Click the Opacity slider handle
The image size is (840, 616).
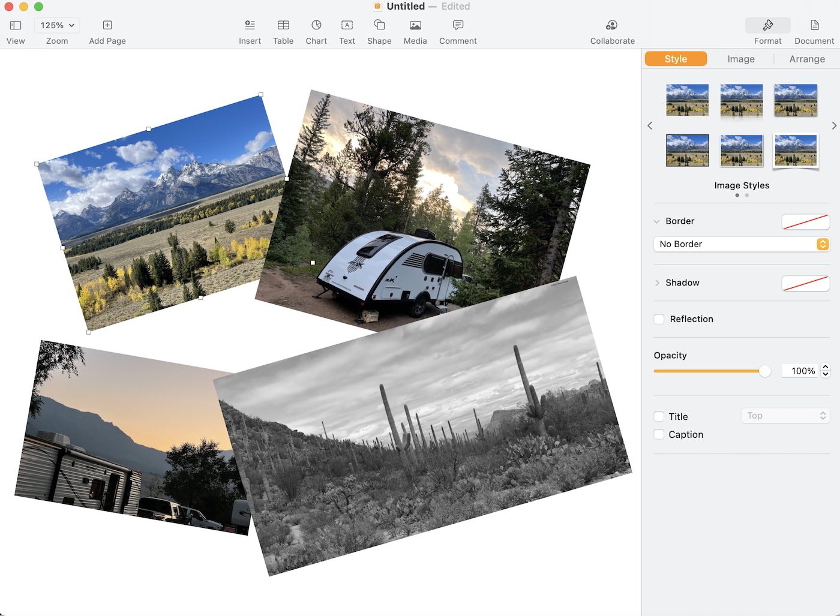[765, 371]
